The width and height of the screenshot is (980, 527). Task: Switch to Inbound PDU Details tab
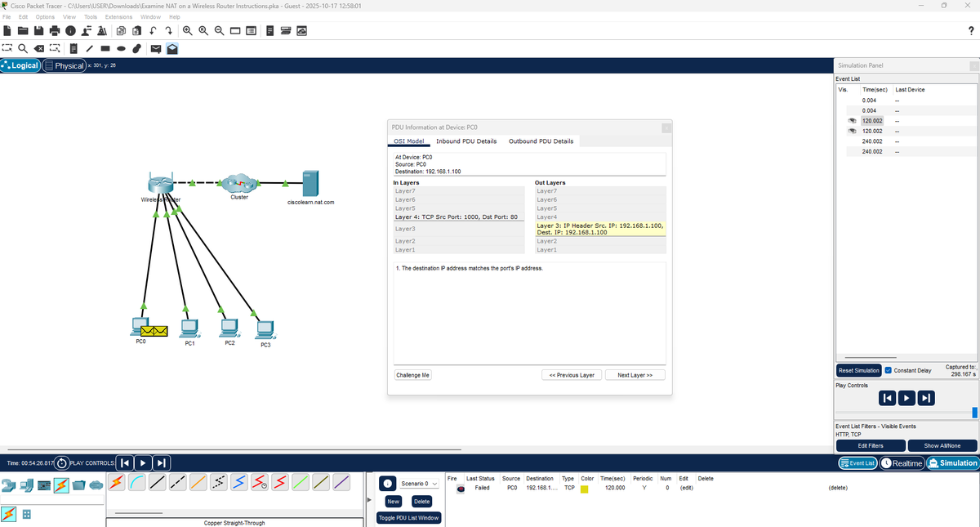[x=466, y=141]
